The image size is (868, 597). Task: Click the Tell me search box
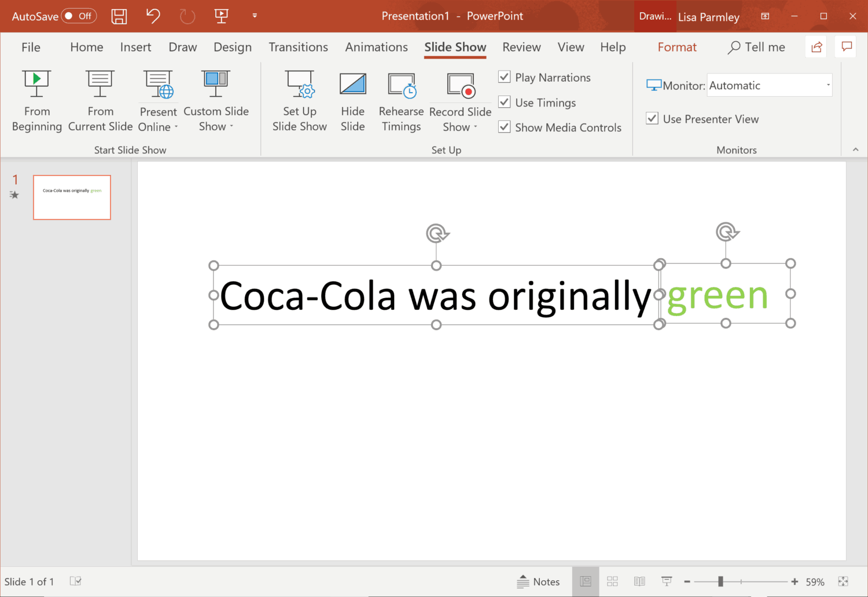[x=756, y=47]
